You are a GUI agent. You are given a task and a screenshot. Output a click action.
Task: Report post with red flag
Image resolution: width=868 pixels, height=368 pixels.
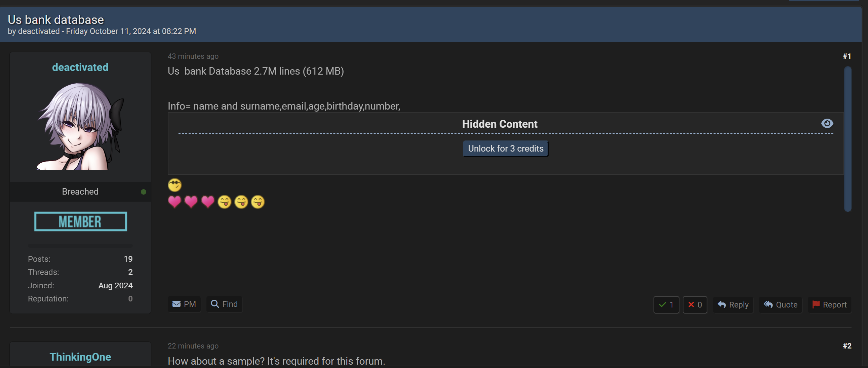(829, 304)
